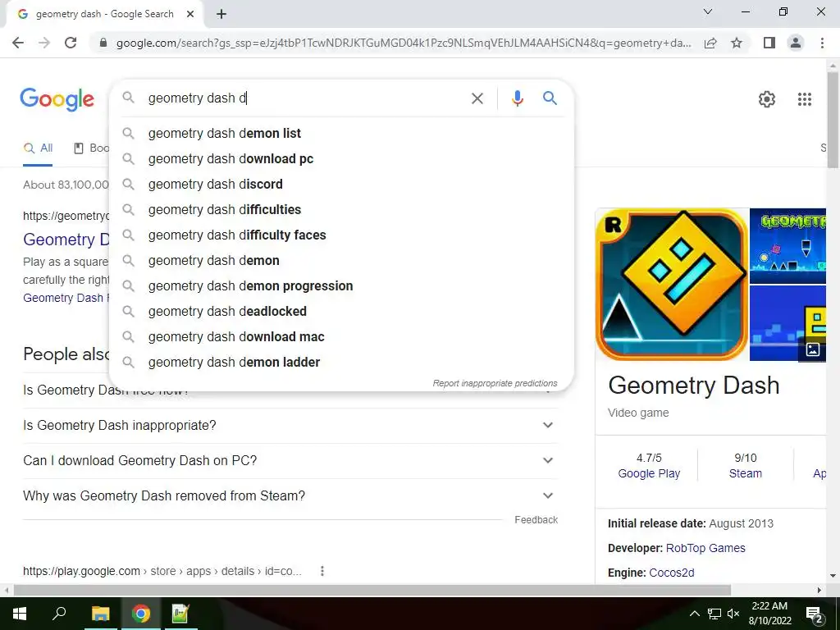Choose suggestion geometry dash discord

pyautogui.click(x=341, y=185)
